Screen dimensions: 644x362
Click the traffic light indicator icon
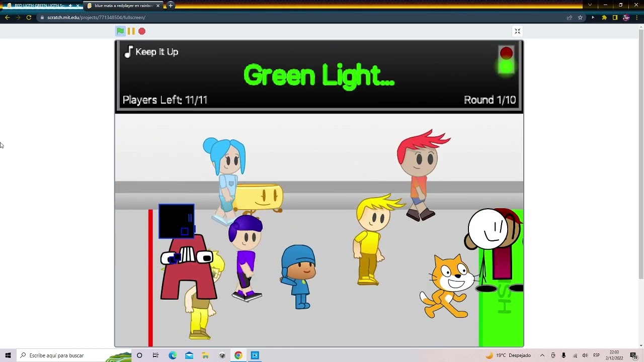(506, 60)
